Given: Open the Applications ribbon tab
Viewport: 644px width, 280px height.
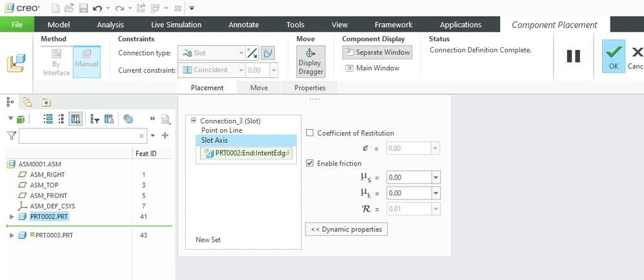Looking at the screenshot, I should click(x=460, y=25).
